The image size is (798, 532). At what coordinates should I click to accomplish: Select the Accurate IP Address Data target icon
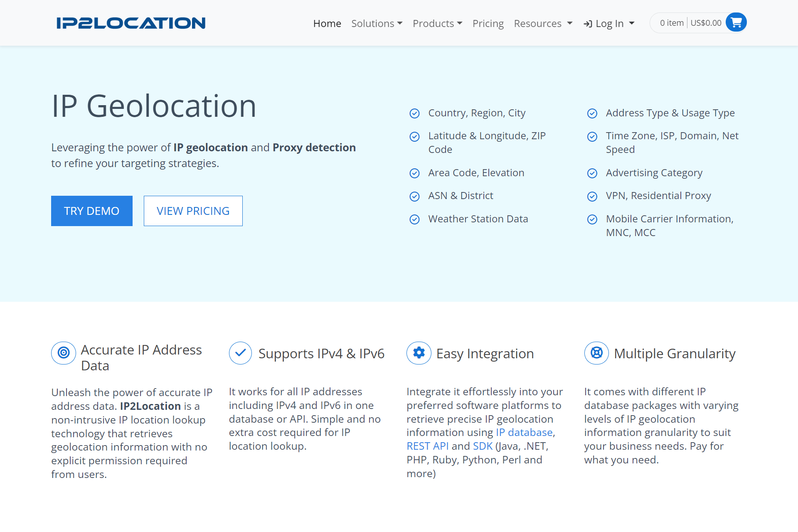[63, 353]
